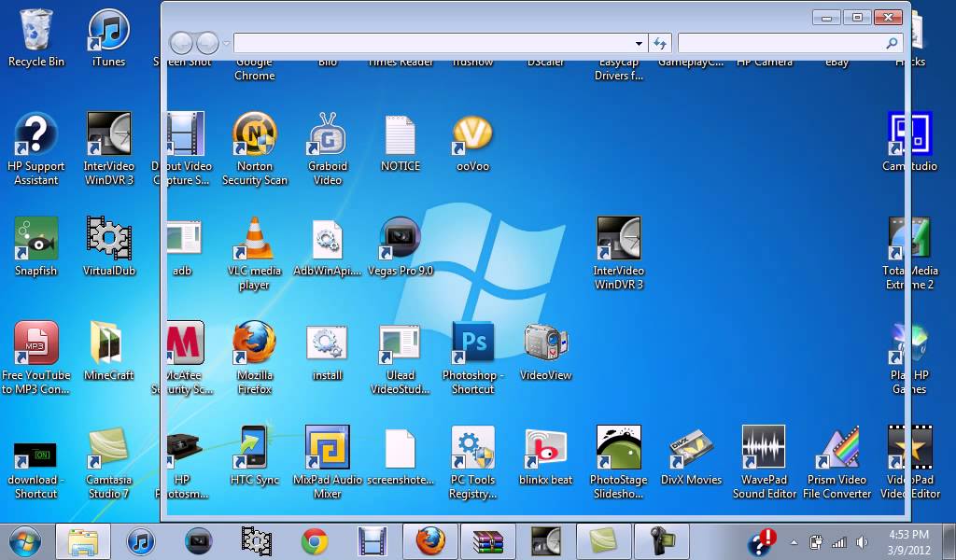This screenshot has height=560, width=956.
Task: Launch PhotoStage Slideshow shortcut
Action: [x=618, y=463]
